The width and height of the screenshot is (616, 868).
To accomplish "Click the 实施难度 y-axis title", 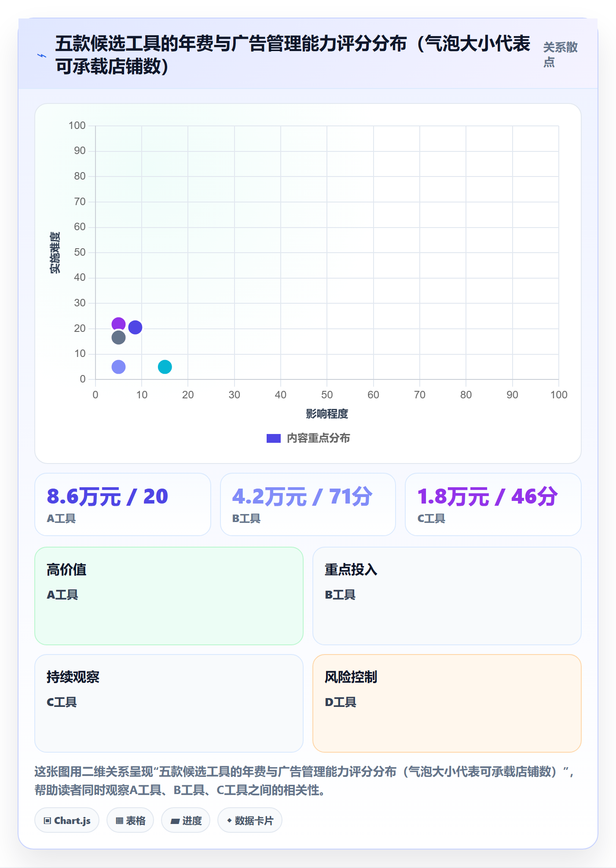I will click(x=55, y=252).
